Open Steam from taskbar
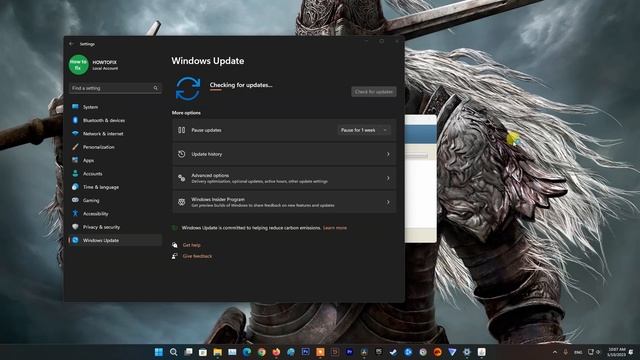The width and height of the screenshot is (640, 360). [393, 352]
